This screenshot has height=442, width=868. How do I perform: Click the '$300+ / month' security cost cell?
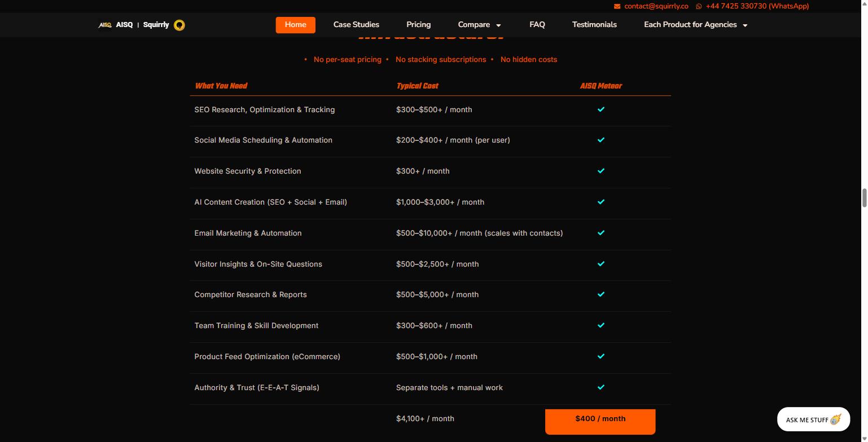tap(423, 171)
